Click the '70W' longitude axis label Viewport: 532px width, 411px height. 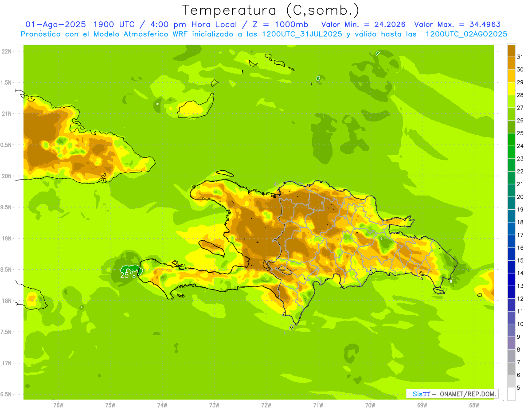click(370, 405)
